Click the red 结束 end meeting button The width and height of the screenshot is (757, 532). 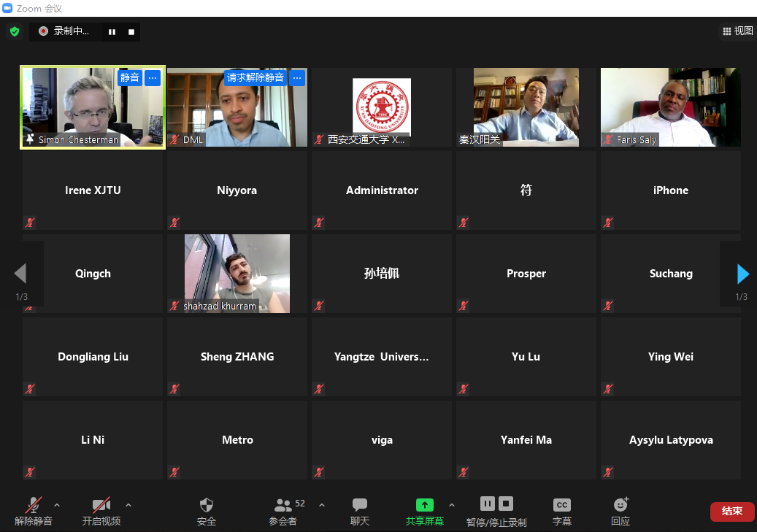coord(731,512)
